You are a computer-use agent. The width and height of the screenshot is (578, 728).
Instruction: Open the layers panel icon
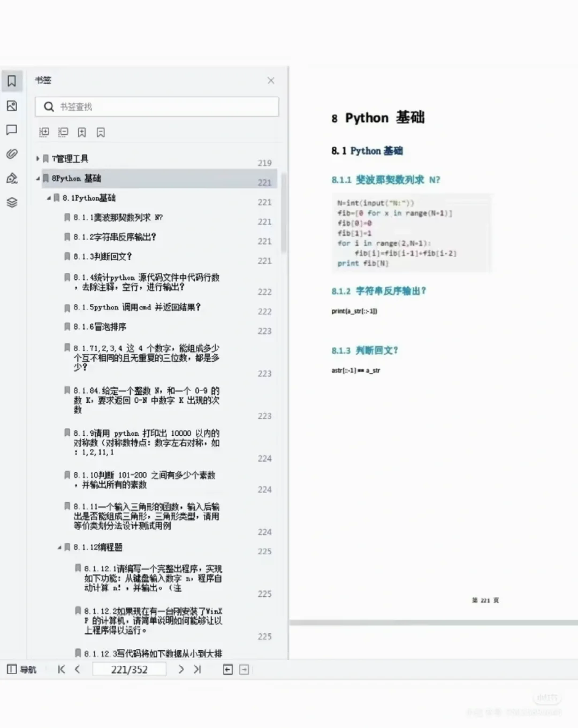(12, 202)
